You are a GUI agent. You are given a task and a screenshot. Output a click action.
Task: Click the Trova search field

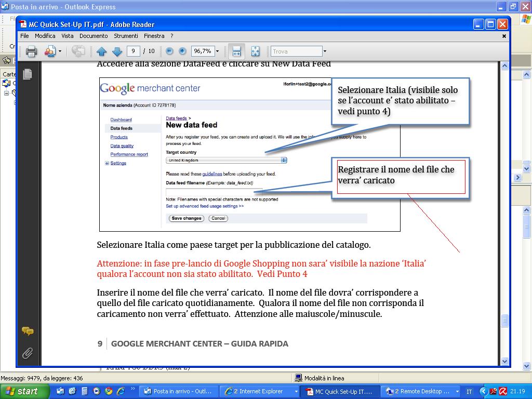pos(297,51)
